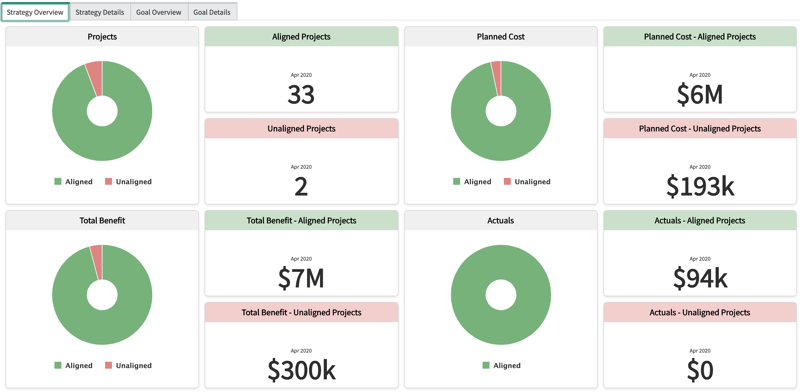
Task: Click the $6M planned cost value
Action: [x=699, y=95]
